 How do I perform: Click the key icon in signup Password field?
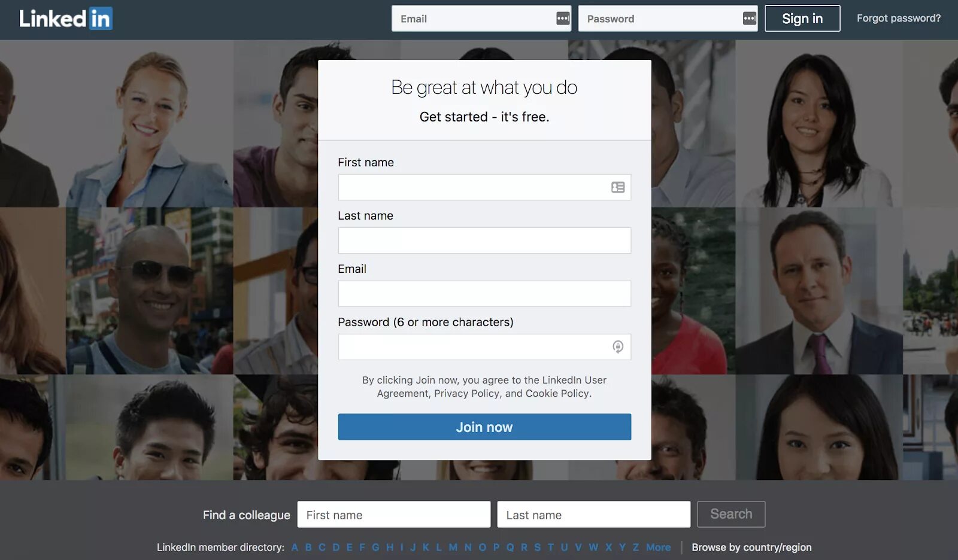click(618, 346)
